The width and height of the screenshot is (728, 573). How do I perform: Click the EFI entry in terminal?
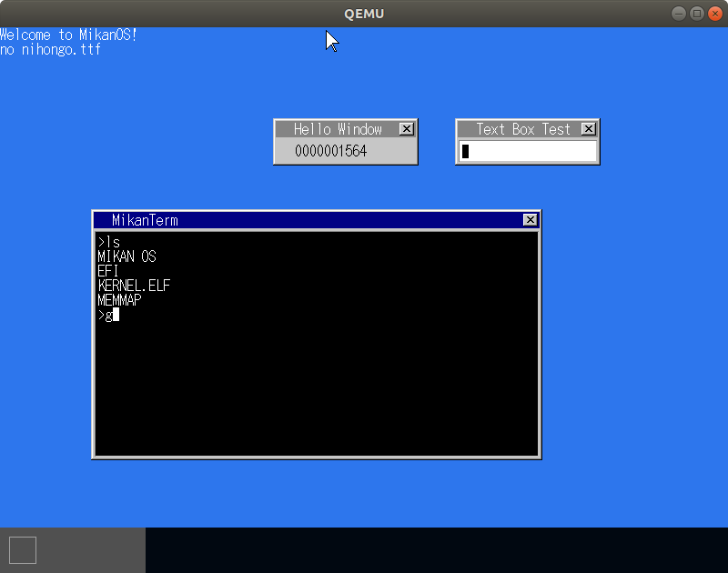coord(107,271)
